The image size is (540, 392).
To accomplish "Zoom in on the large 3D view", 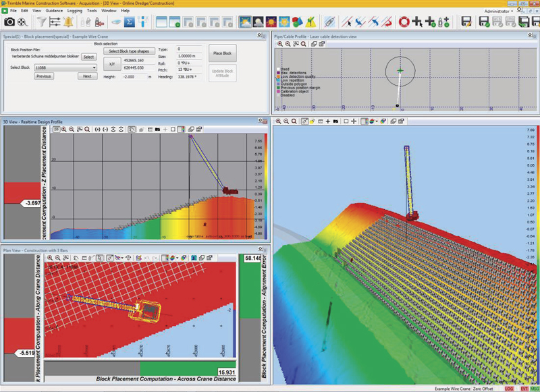I will click(x=278, y=121).
